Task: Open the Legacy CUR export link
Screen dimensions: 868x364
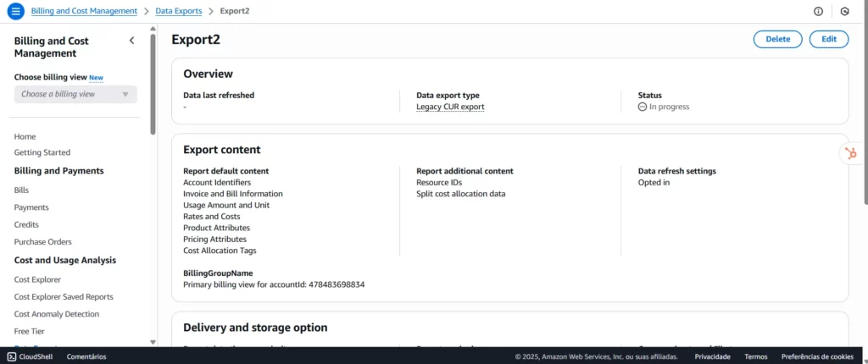Action: 450,107
